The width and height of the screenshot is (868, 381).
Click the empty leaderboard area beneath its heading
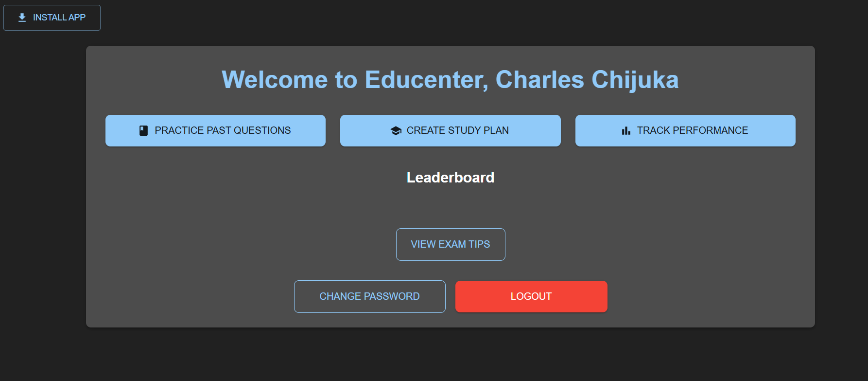click(450, 205)
